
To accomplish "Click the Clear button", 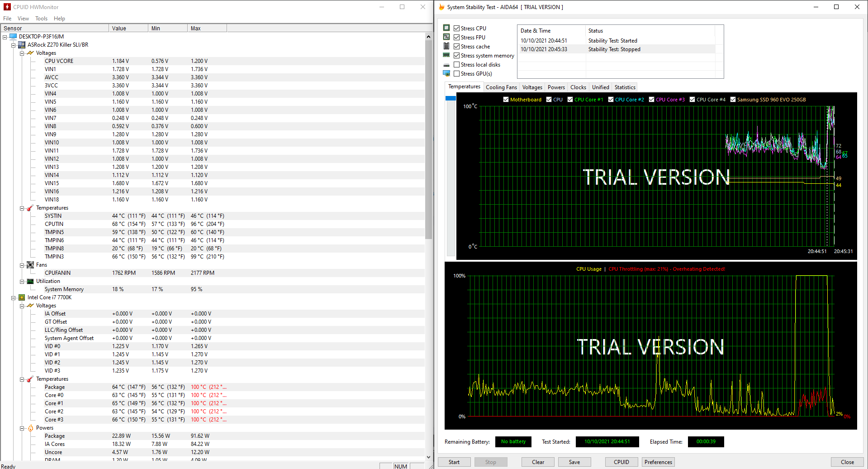I will [538, 462].
